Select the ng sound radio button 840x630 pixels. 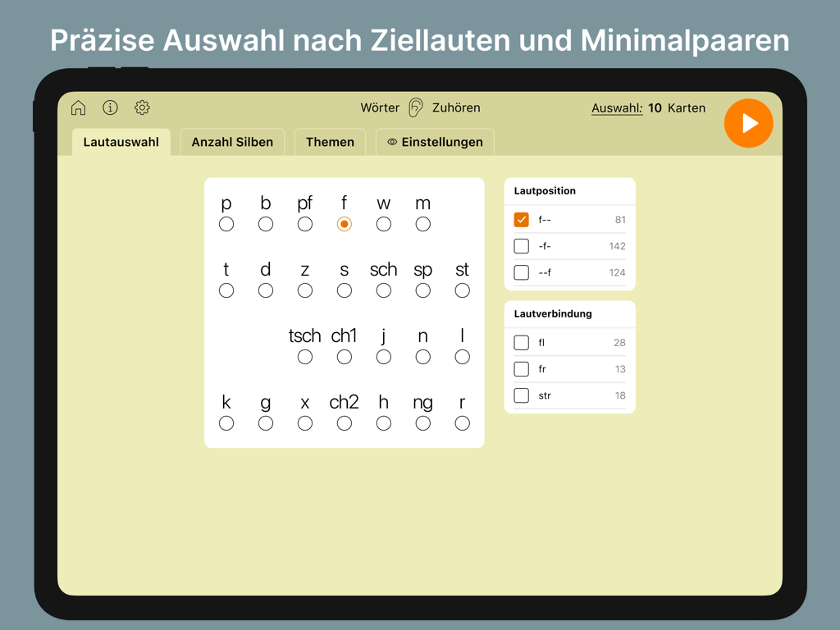point(422,423)
